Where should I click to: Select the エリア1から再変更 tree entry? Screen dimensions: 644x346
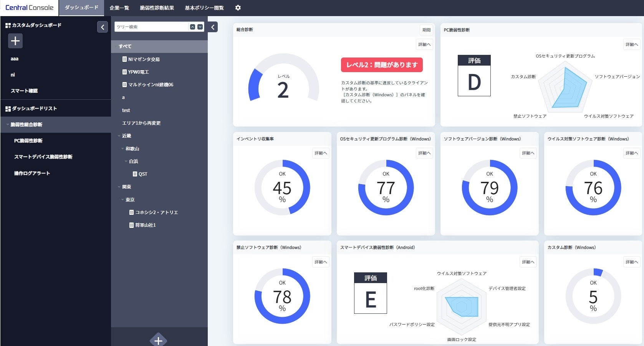pyautogui.click(x=141, y=123)
